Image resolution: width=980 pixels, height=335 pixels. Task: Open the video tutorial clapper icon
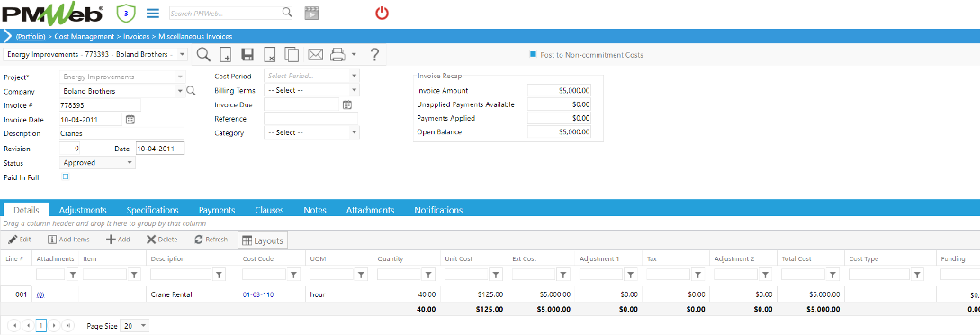pyautogui.click(x=311, y=13)
